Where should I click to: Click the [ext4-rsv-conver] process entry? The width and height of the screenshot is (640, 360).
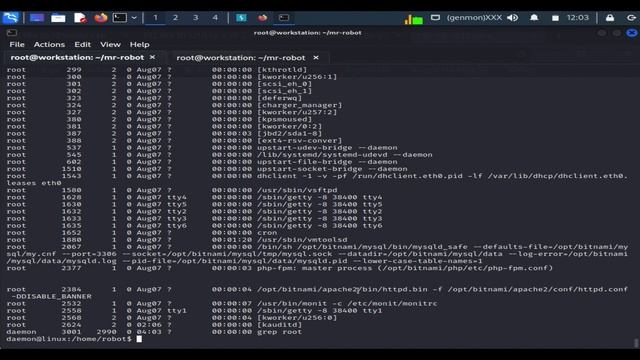[x=300, y=141]
